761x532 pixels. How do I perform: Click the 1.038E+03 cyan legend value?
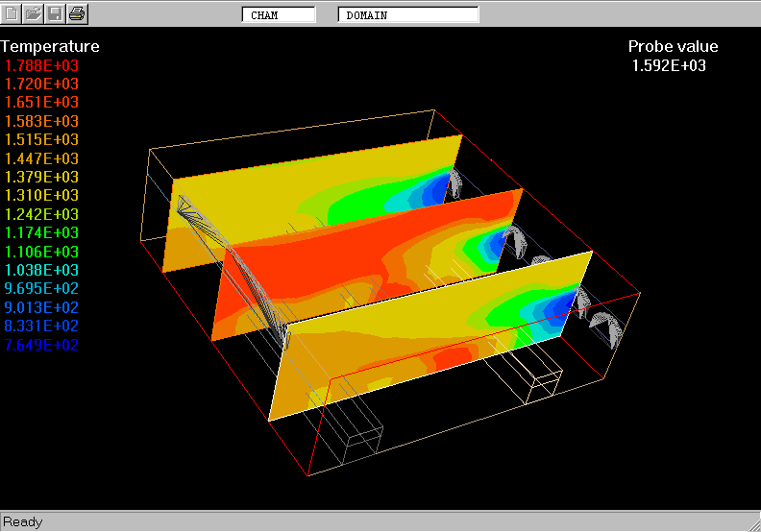pos(42,271)
